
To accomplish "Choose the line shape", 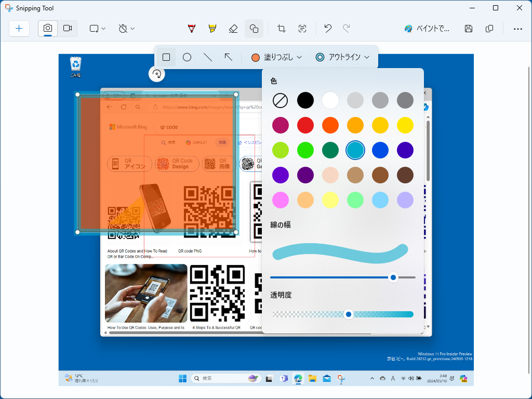I will click(208, 57).
